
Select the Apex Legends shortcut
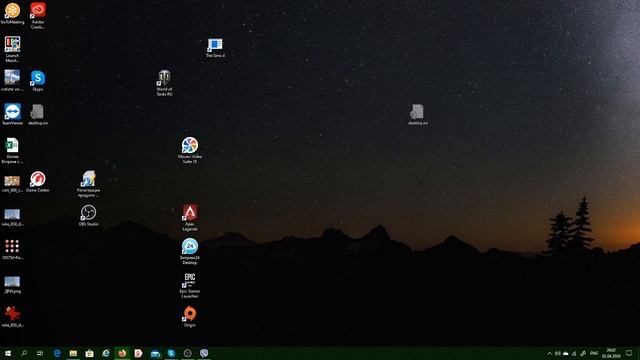tap(190, 218)
